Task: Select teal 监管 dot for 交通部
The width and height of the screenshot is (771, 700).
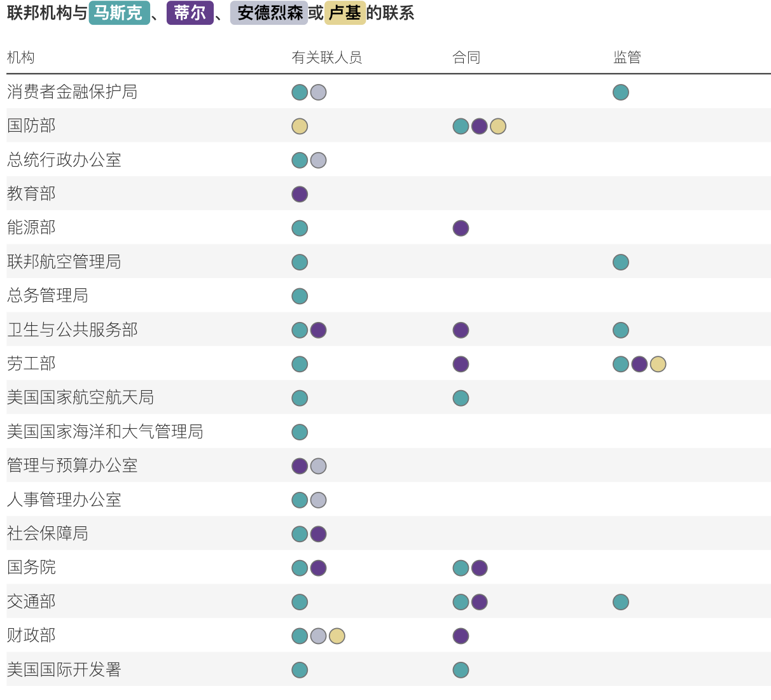Action: (x=621, y=602)
